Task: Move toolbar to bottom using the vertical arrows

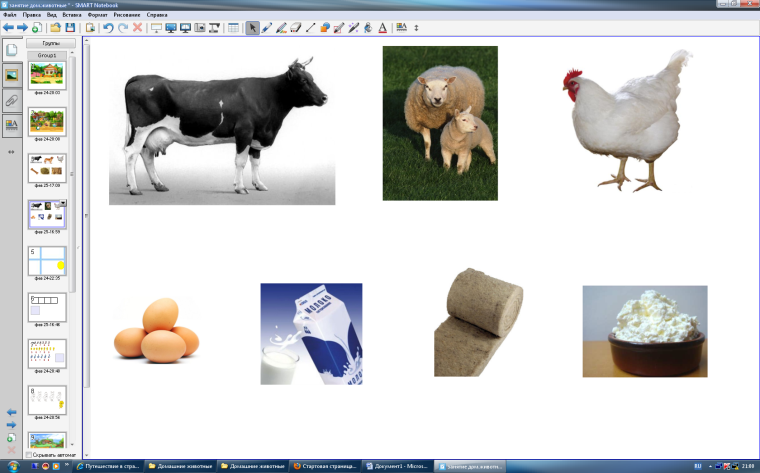Action: point(416,28)
